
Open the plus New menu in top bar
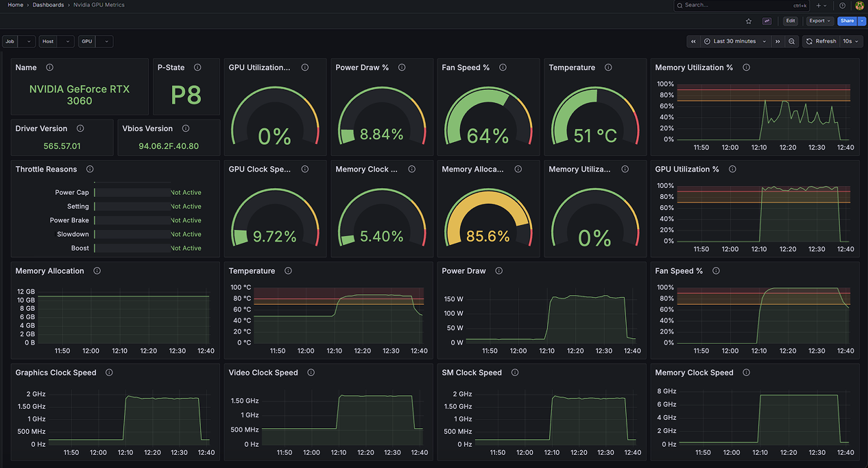pos(822,5)
